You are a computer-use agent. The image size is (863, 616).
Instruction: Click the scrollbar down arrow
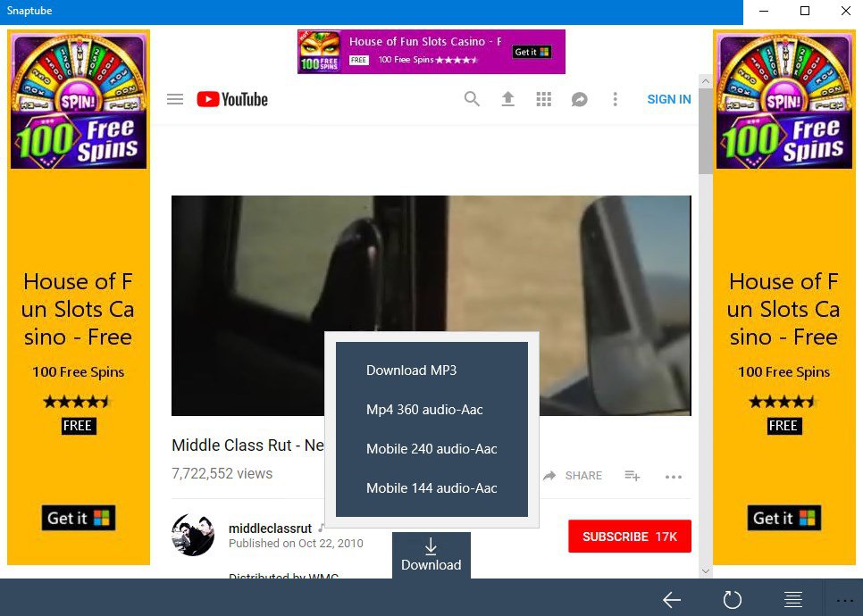(706, 571)
